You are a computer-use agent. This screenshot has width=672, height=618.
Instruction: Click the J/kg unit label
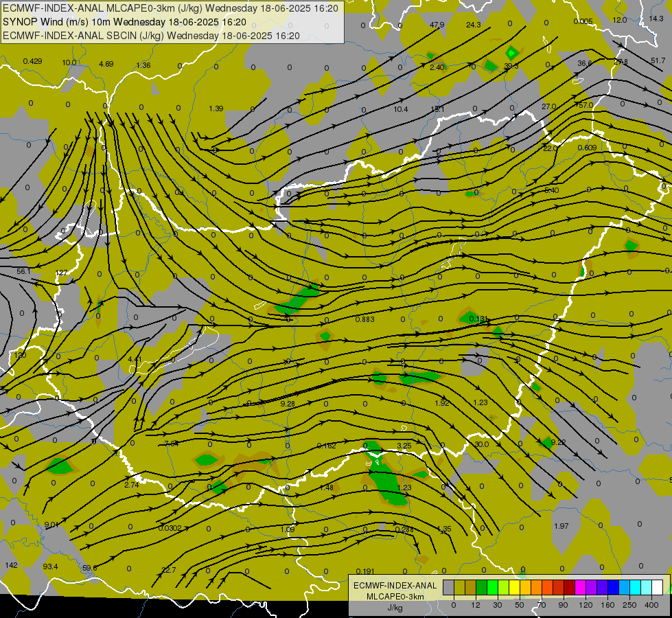coord(395,608)
